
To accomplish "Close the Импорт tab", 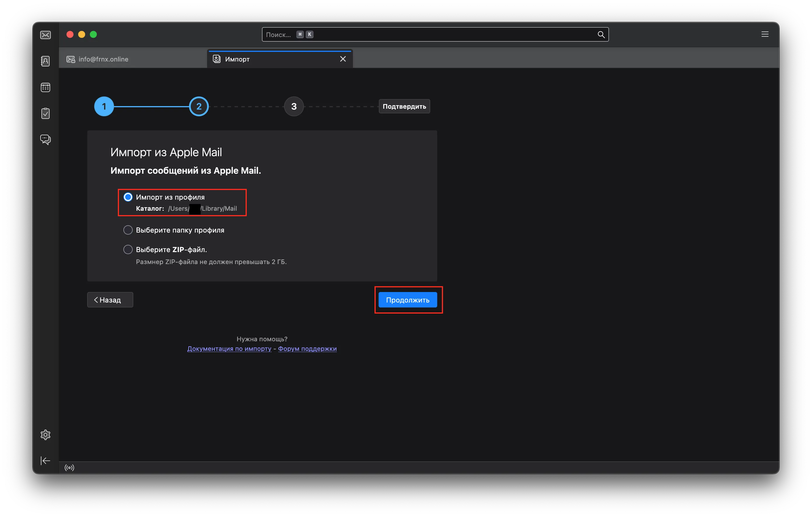I will 343,59.
